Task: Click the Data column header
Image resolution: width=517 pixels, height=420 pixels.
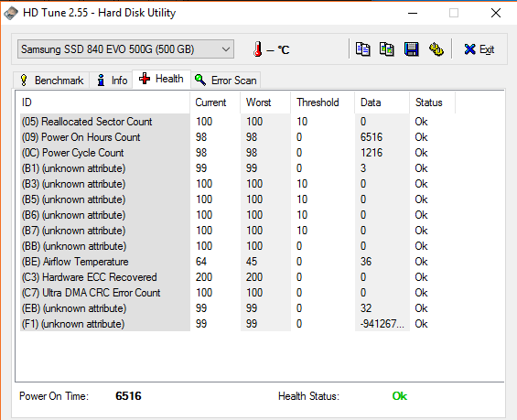Action: pyautogui.click(x=382, y=102)
